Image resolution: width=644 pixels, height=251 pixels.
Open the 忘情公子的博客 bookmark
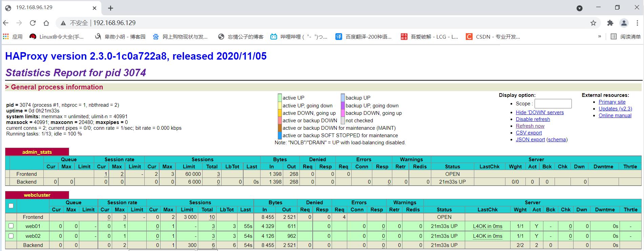tap(241, 37)
